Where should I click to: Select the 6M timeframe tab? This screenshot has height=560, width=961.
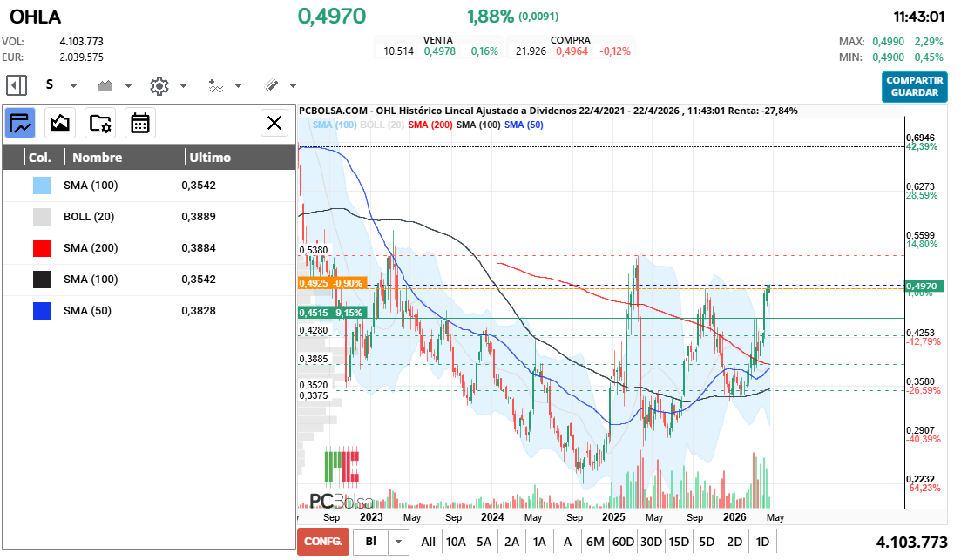coord(595,541)
